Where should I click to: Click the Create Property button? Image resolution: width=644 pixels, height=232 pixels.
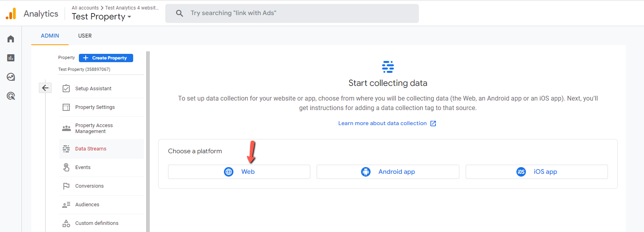tap(106, 58)
